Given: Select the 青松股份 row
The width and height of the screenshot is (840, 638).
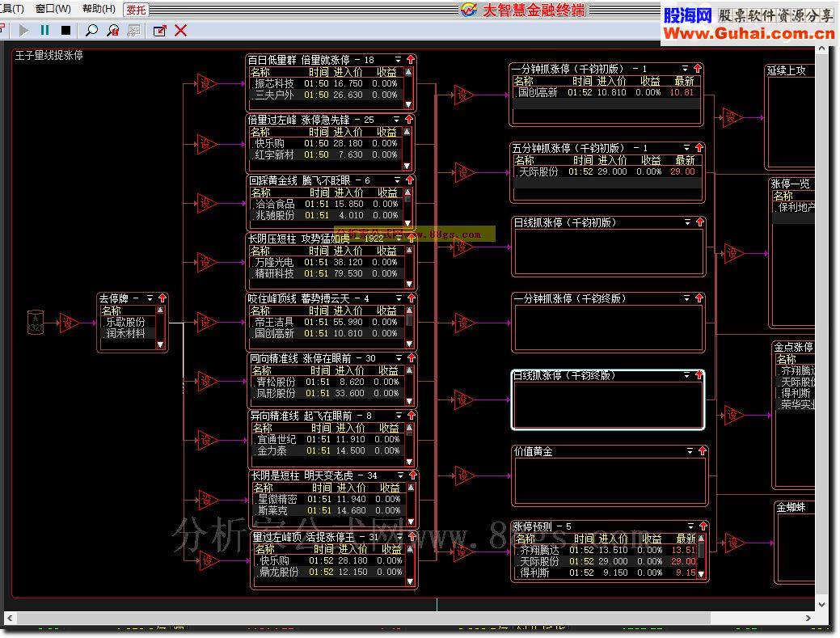Looking at the screenshot, I should pos(328,382).
